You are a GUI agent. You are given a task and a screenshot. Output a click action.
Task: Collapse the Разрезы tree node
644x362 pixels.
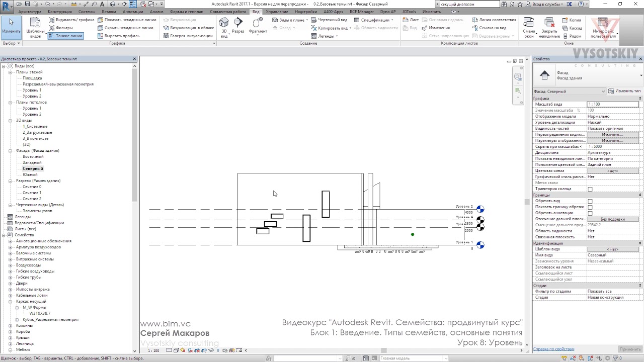10,180
